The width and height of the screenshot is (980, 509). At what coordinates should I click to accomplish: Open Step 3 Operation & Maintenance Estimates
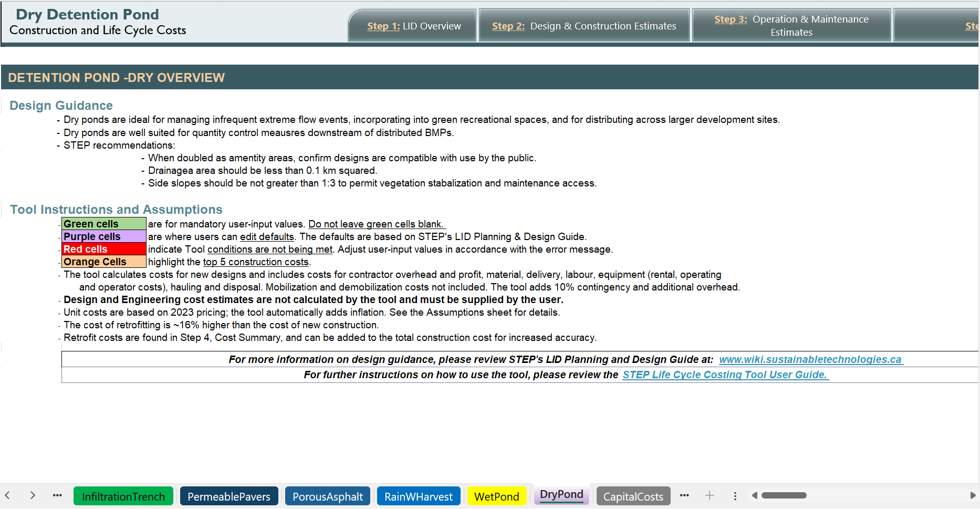click(791, 26)
